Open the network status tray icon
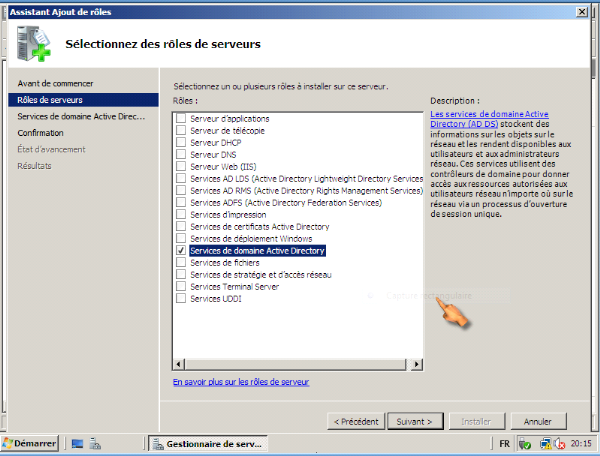 point(546,444)
